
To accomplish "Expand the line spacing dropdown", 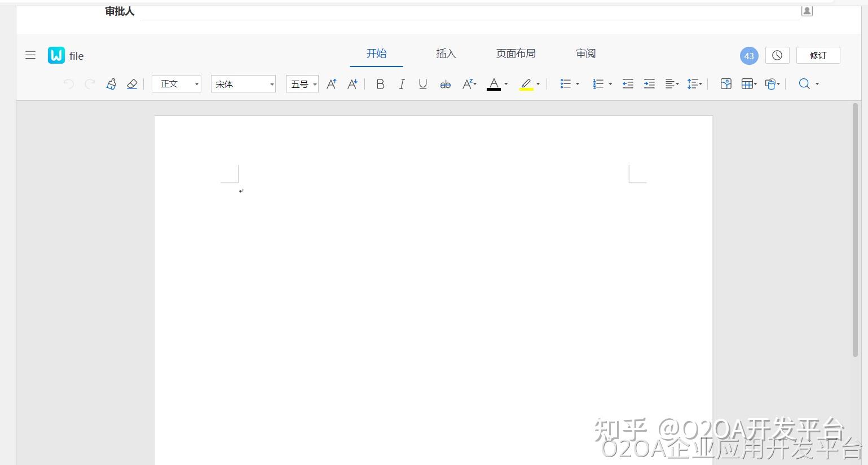I will click(x=694, y=83).
